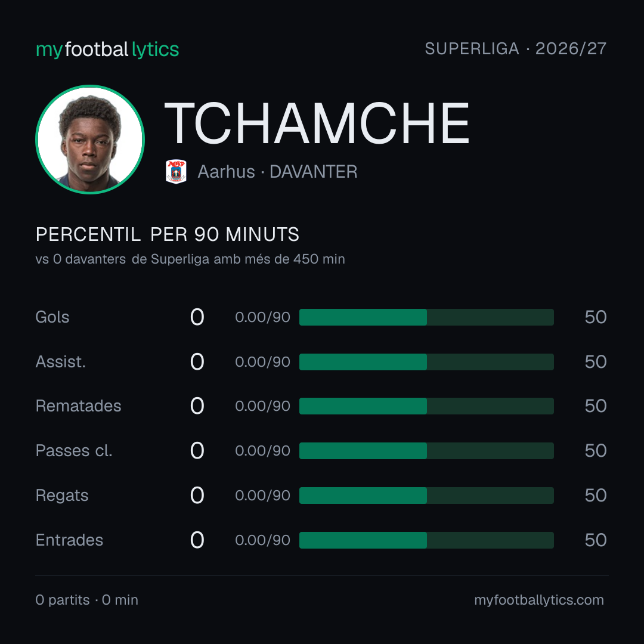Click the Aarhus club crest icon

coord(176,171)
